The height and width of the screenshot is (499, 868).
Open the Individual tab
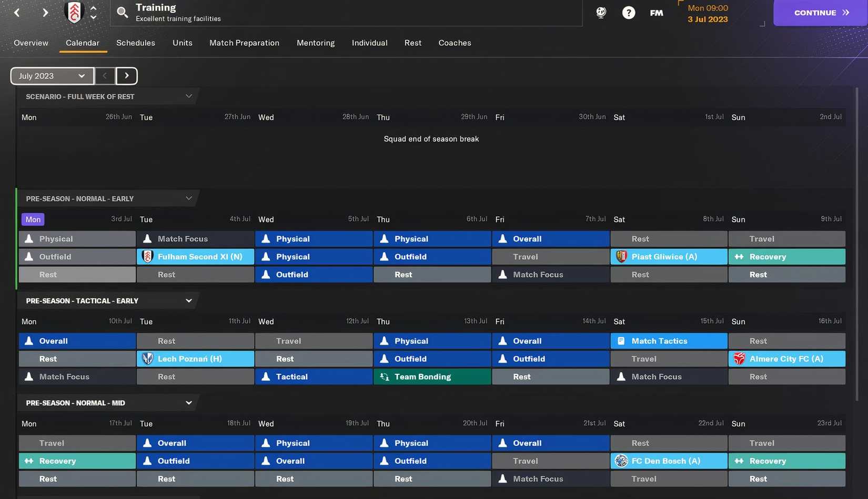pos(369,43)
